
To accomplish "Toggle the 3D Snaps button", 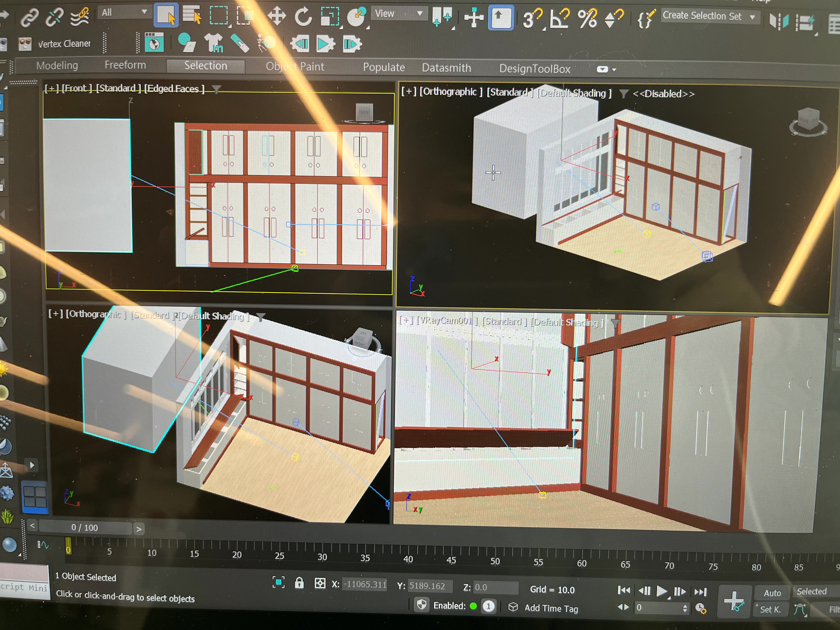I will 532,19.
